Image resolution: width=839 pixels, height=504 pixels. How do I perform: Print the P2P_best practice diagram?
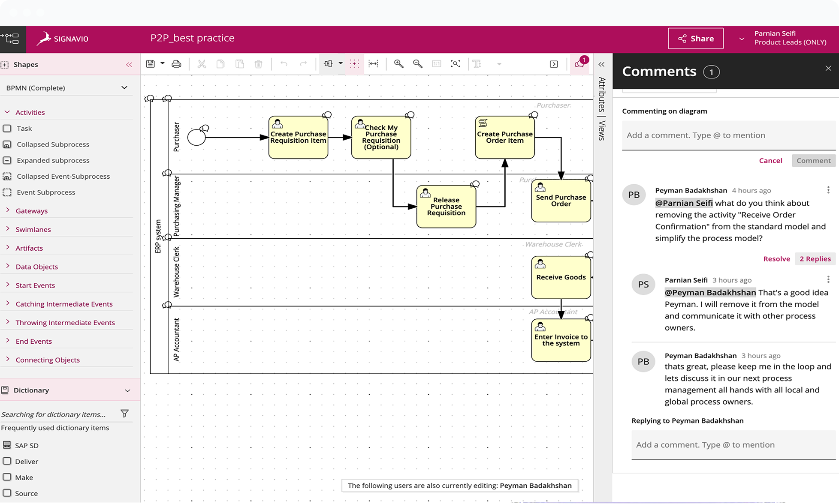176,63
